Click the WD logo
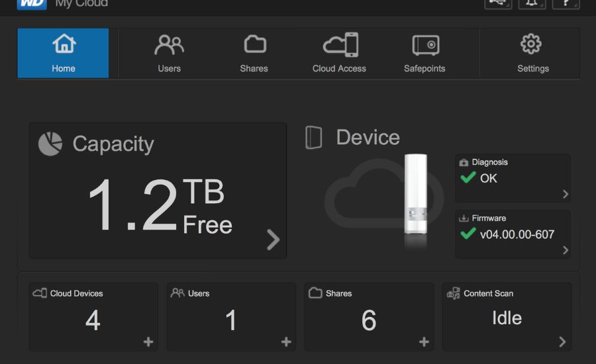Viewport: 596px width, 364px height. pyautogui.click(x=32, y=4)
